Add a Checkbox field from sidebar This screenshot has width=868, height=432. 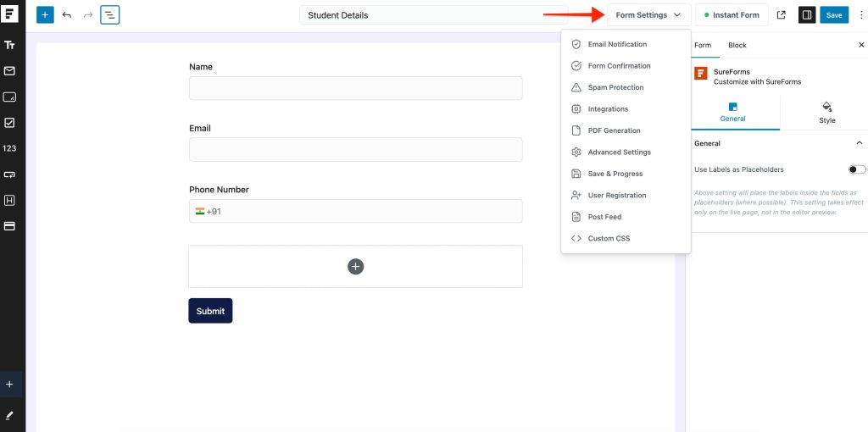(x=9, y=123)
